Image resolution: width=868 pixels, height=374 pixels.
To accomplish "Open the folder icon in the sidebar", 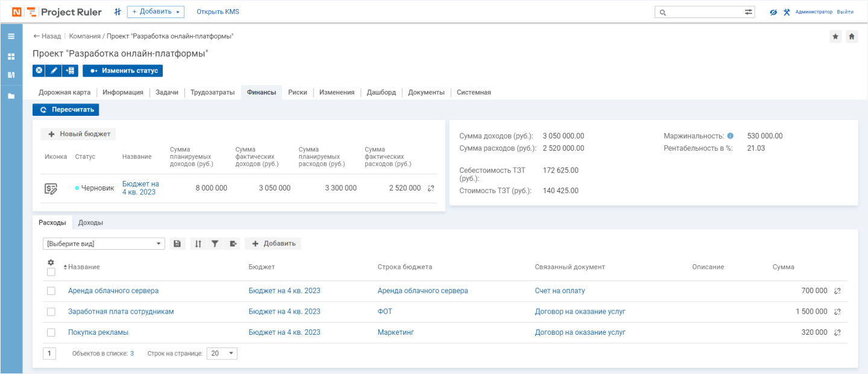I will (11, 96).
